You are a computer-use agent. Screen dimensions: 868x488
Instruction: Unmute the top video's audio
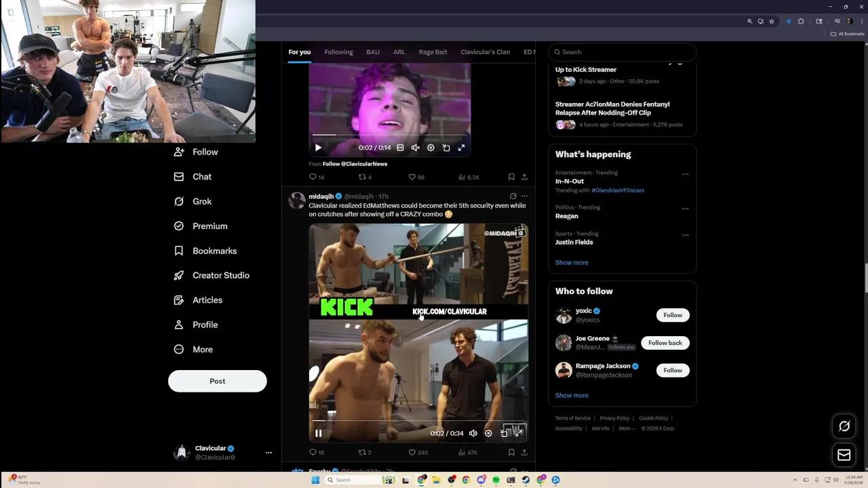[x=415, y=148]
